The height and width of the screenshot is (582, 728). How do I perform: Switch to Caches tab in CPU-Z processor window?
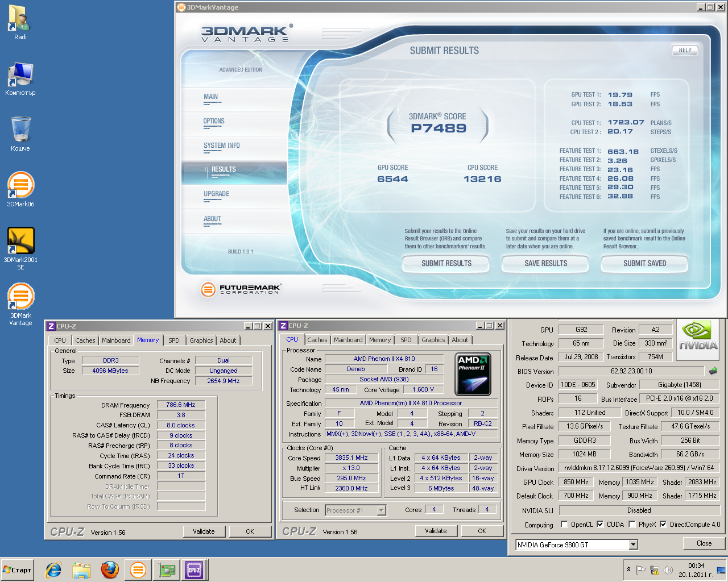pos(317,340)
